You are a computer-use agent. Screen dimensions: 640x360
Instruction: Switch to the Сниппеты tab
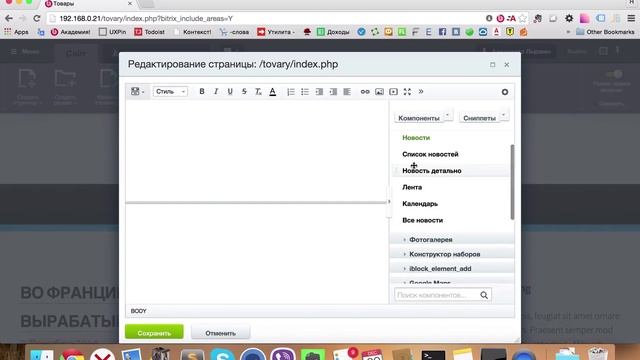(479, 118)
